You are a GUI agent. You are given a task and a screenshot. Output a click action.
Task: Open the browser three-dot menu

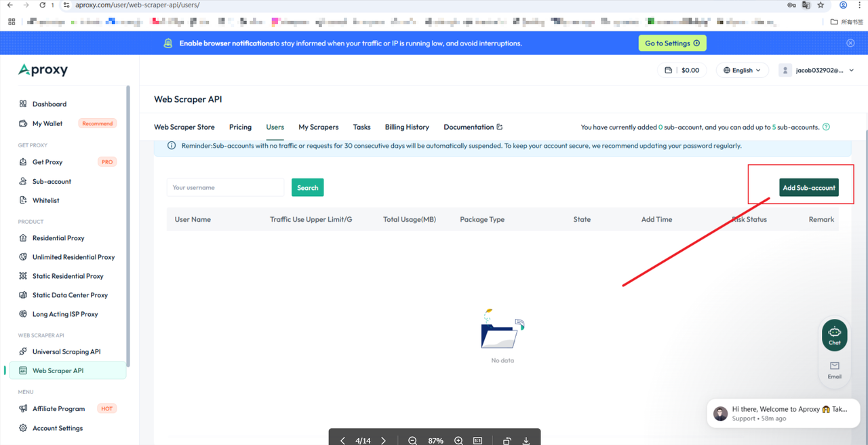pyautogui.click(x=859, y=5)
